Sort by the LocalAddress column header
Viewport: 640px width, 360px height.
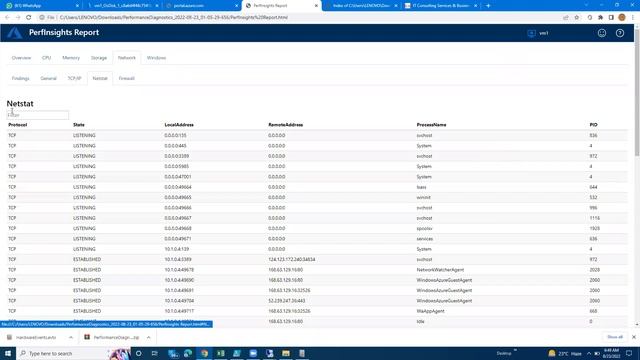pyautogui.click(x=179, y=125)
